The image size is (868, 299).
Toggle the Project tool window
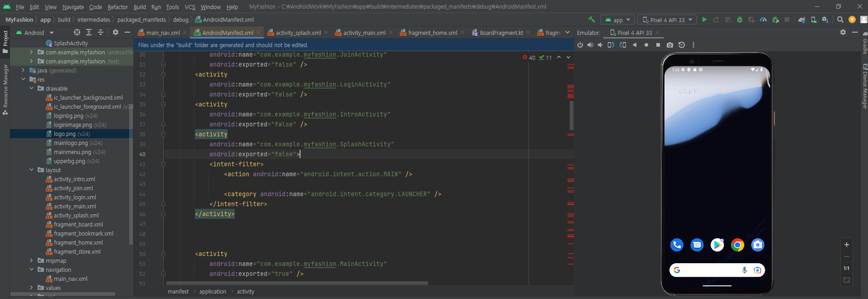[5, 41]
